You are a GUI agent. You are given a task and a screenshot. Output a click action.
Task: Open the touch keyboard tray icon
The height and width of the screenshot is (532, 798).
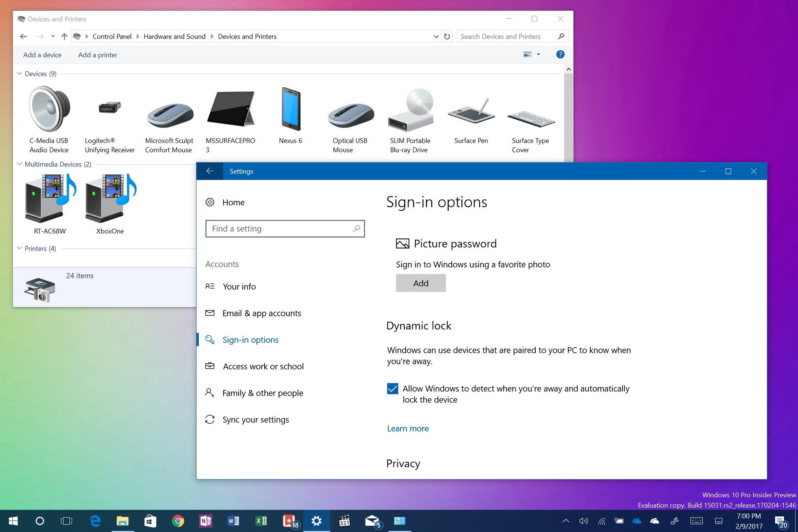(696, 521)
